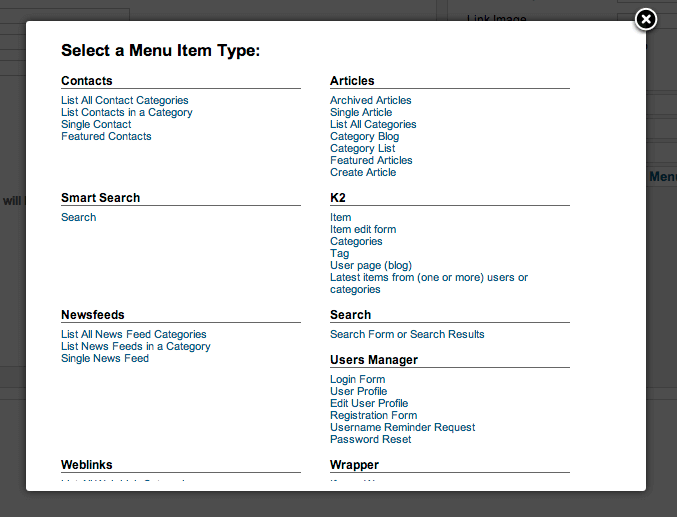The width and height of the screenshot is (677, 517).
Task: Select List All Categories under Articles
Action: 373,124
